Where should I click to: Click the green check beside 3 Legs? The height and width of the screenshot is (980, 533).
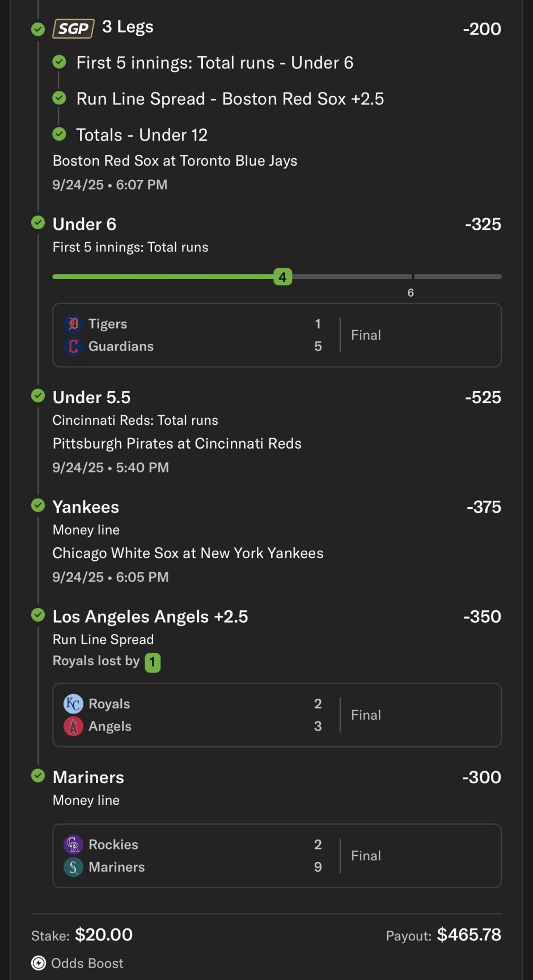click(x=38, y=29)
